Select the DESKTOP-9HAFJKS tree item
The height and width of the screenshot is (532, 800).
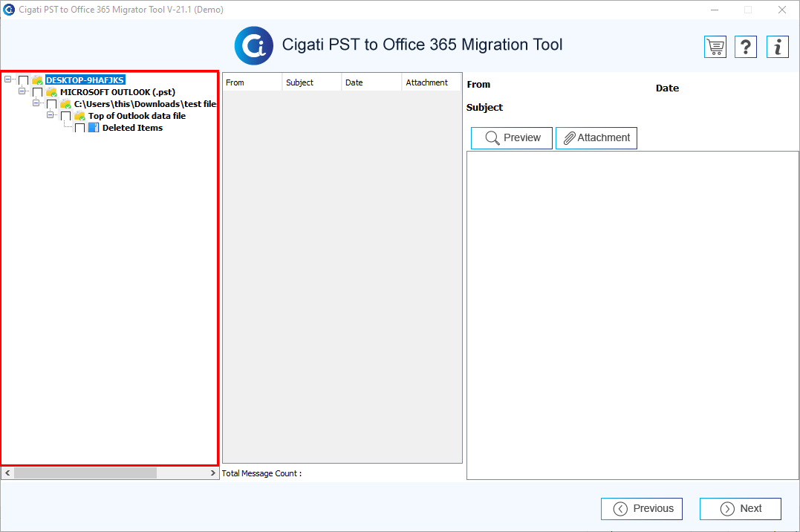point(85,80)
